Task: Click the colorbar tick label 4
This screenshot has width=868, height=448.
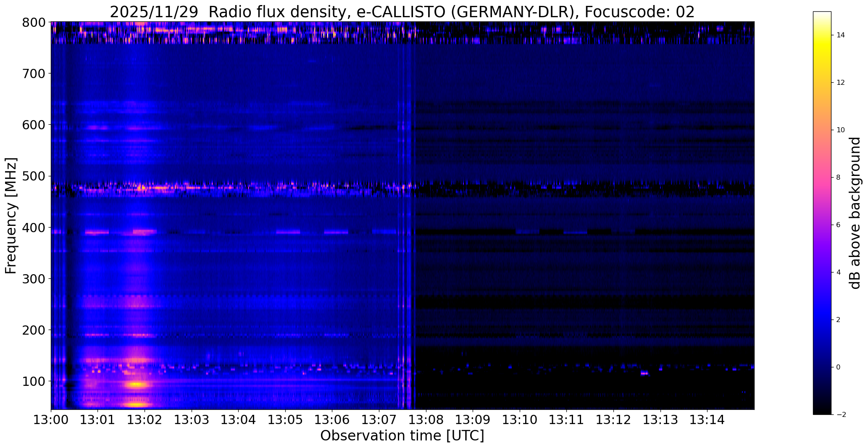Action: point(839,272)
